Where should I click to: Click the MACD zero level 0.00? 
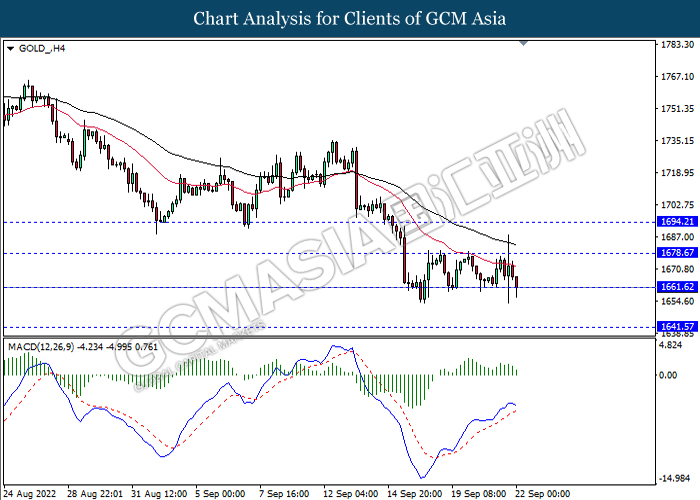point(668,375)
